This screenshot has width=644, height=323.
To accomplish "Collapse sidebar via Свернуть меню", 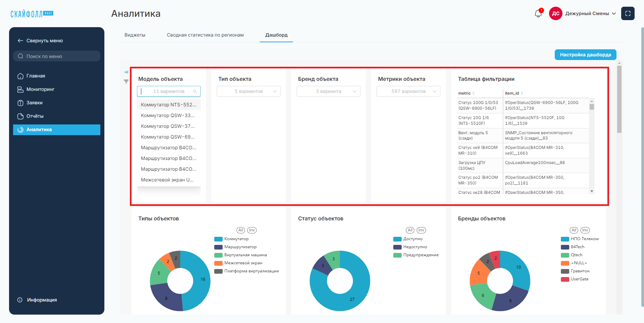I will [40, 41].
